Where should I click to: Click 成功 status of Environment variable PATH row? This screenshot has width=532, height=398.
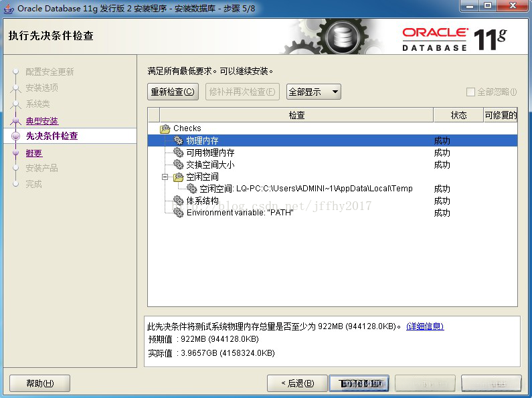[x=442, y=213]
